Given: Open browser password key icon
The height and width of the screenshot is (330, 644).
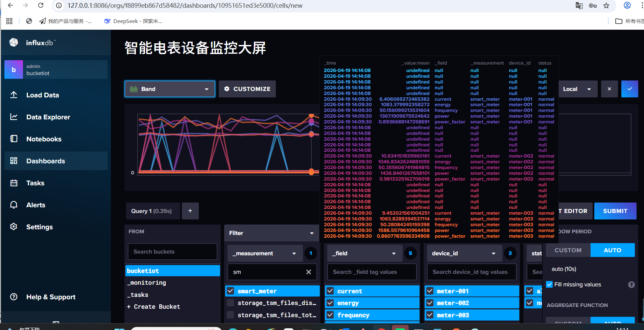Looking at the screenshot, I should [593, 5].
